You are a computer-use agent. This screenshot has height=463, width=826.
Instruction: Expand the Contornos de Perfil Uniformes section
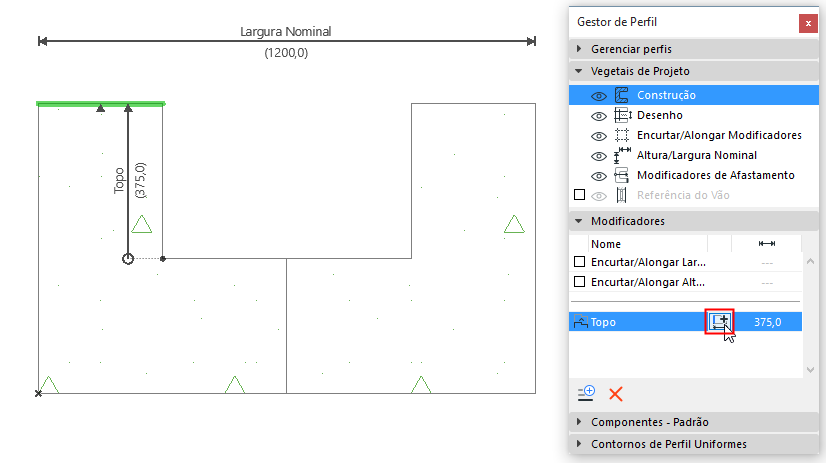[x=579, y=444]
